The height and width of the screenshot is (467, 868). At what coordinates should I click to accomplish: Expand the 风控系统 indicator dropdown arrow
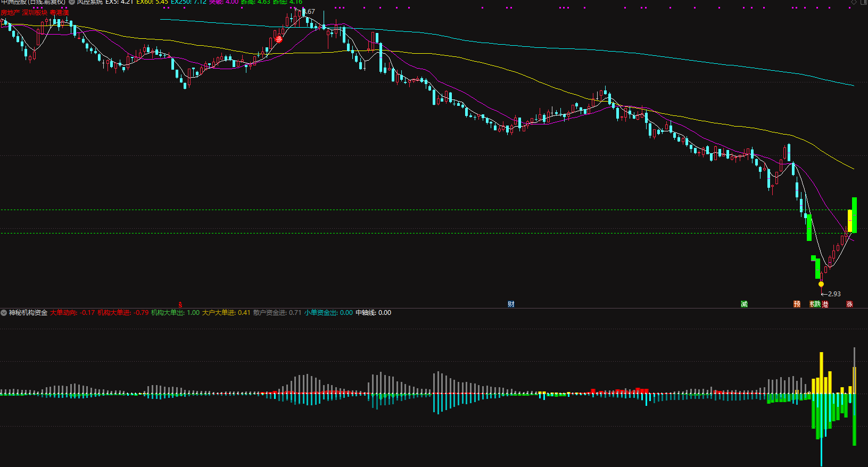point(72,2)
